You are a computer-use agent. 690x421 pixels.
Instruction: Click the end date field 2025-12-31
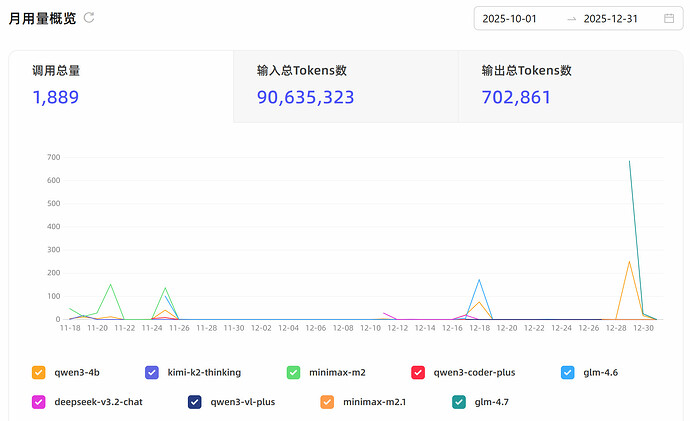[x=610, y=19]
